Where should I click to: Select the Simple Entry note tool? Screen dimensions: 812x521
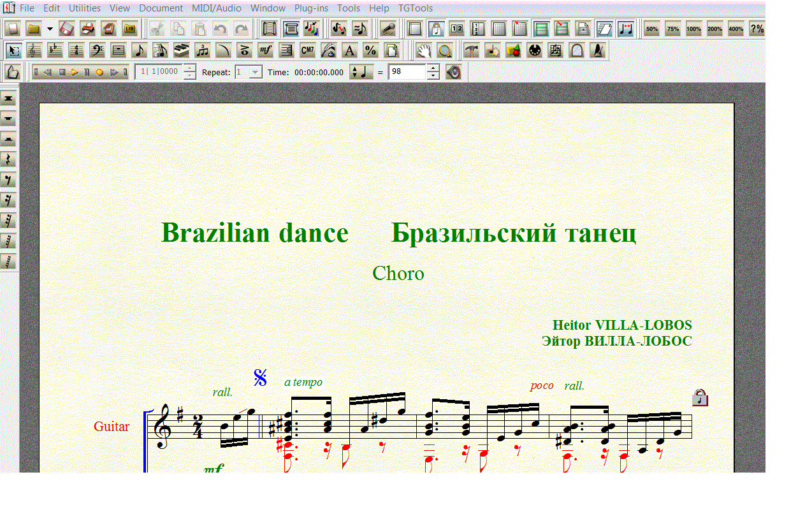tap(140, 50)
